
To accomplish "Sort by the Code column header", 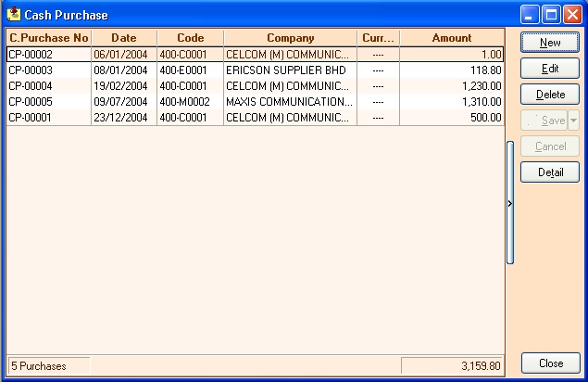I will (190, 38).
